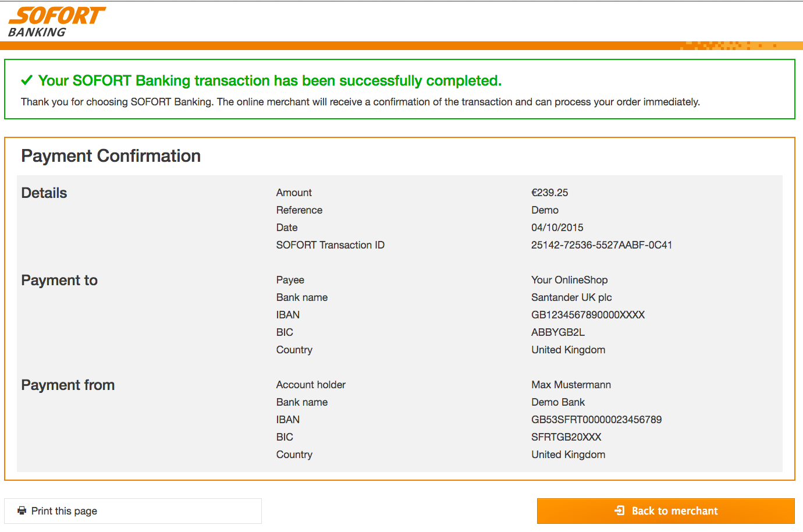Click the green success checkmark icon
803x532 pixels.
click(x=27, y=80)
